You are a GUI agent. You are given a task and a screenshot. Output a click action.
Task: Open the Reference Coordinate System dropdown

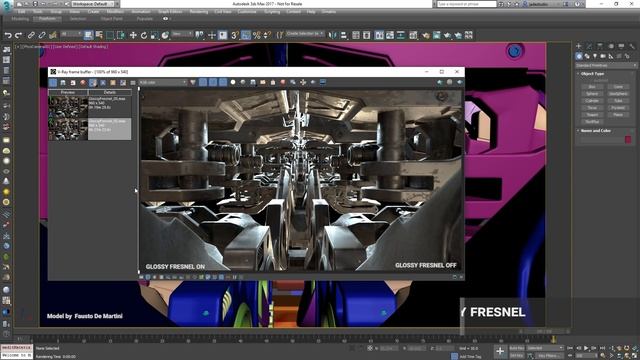click(182, 34)
